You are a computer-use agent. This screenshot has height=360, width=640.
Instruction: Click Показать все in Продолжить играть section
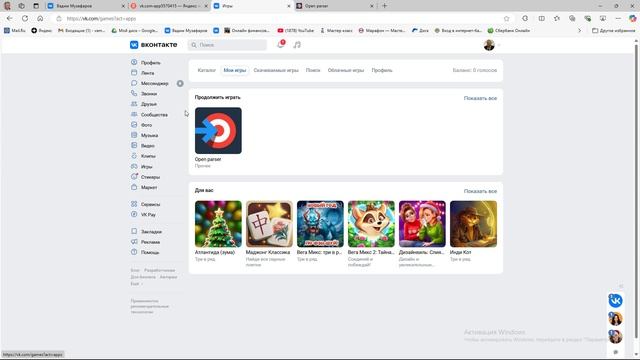[480, 98]
